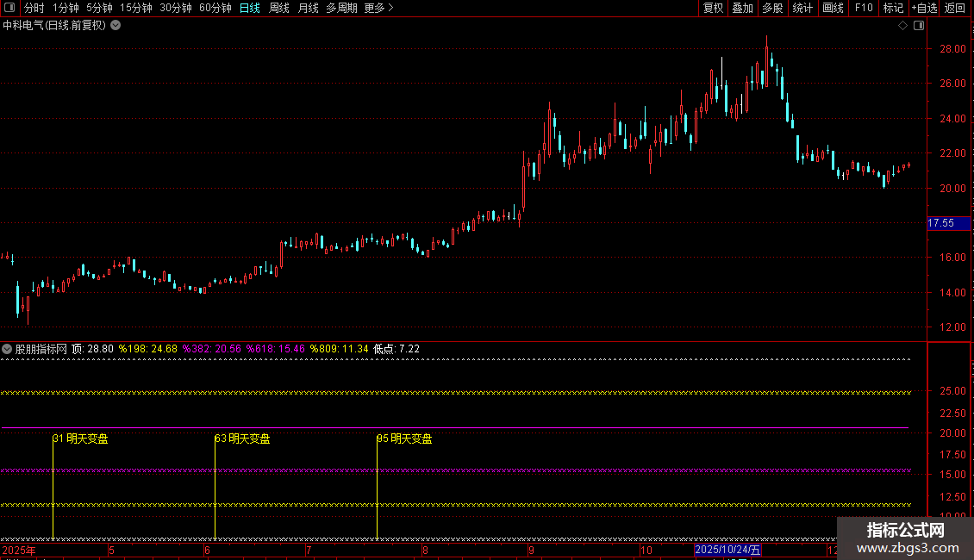Click the 返回 back button
Screen dimensions: 974x560
955,8
